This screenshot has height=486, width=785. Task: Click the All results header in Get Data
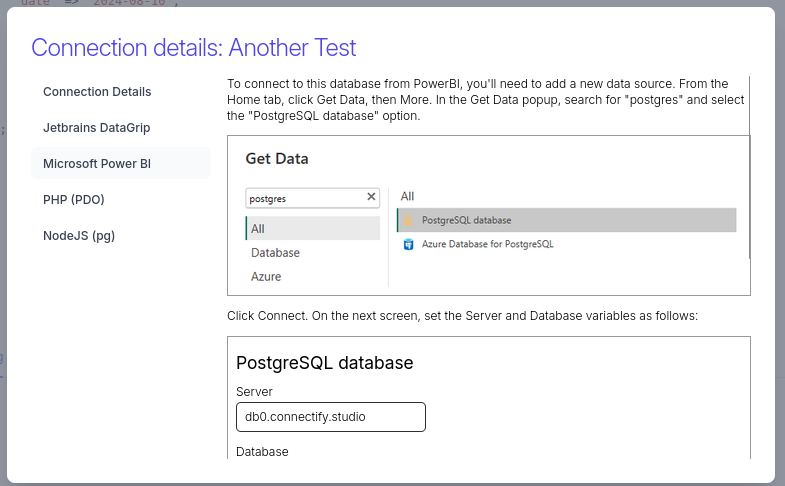[x=407, y=196]
